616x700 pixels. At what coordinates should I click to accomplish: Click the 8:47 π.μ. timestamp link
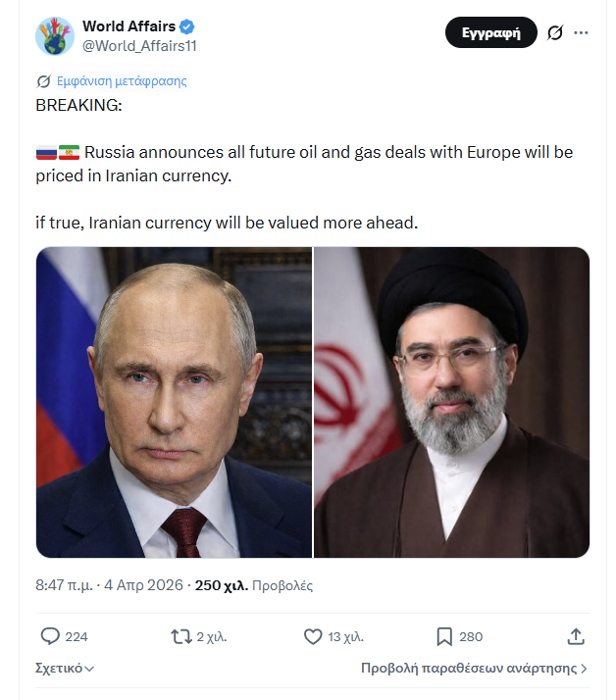tap(109, 585)
